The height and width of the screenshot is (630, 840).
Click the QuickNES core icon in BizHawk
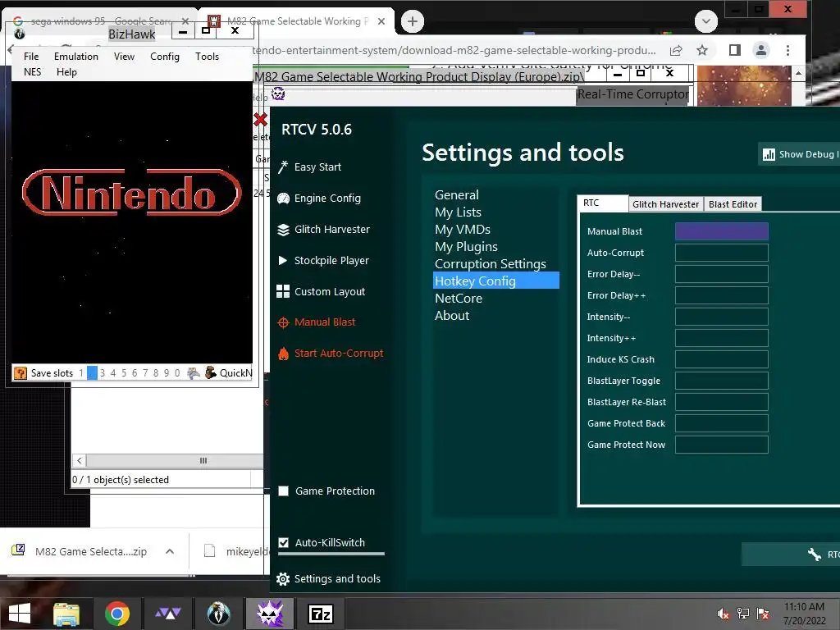tap(211, 372)
